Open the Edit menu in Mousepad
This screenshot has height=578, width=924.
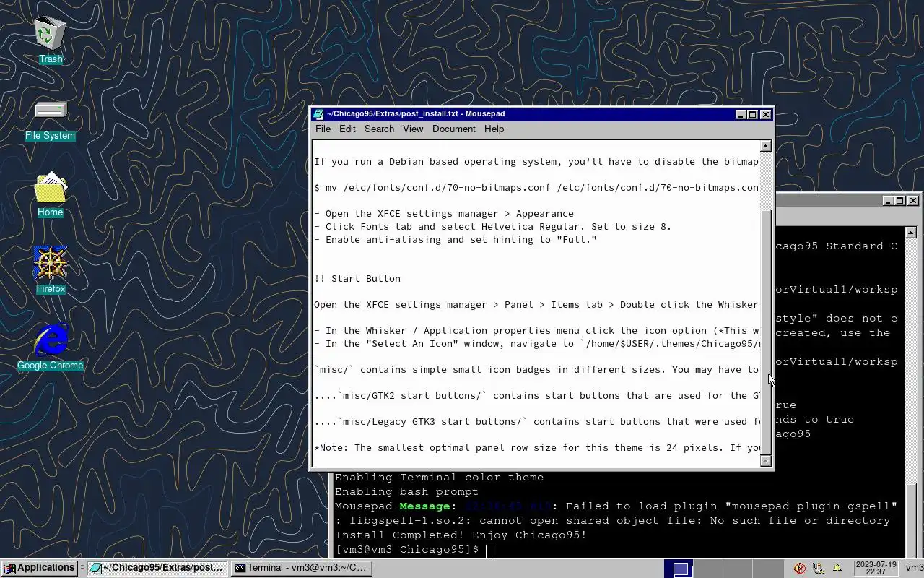click(347, 129)
